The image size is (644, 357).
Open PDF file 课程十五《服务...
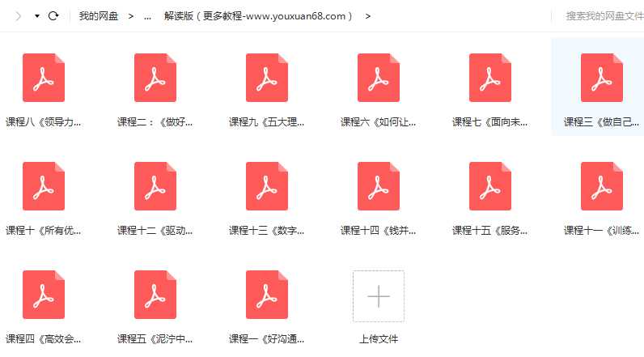[490, 187]
